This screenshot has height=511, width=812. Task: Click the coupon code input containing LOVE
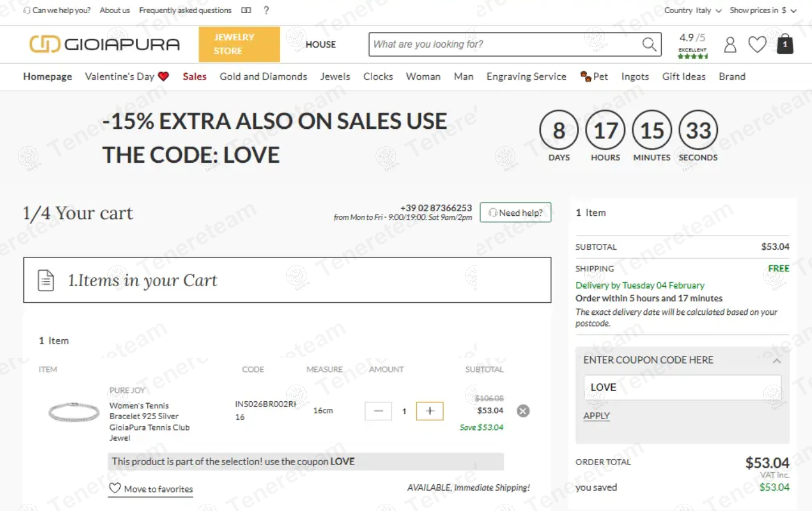click(x=682, y=388)
